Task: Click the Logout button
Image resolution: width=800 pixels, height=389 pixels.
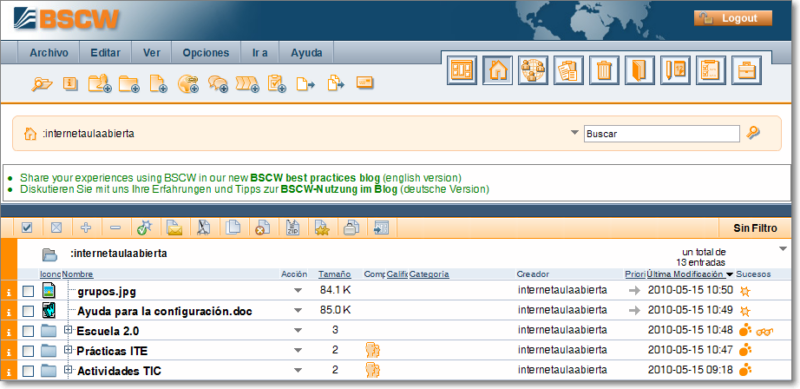Action: pyautogui.click(x=733, y=18)
